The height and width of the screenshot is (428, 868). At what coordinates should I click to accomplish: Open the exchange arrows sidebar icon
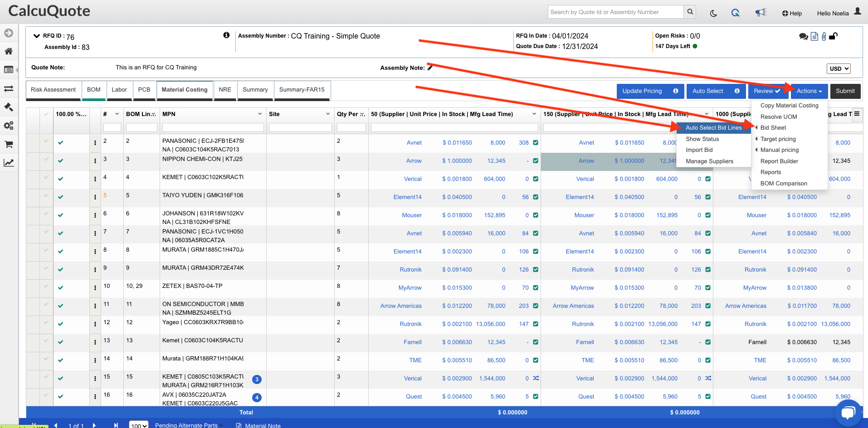pyautogui.click(x=9, y=88)
